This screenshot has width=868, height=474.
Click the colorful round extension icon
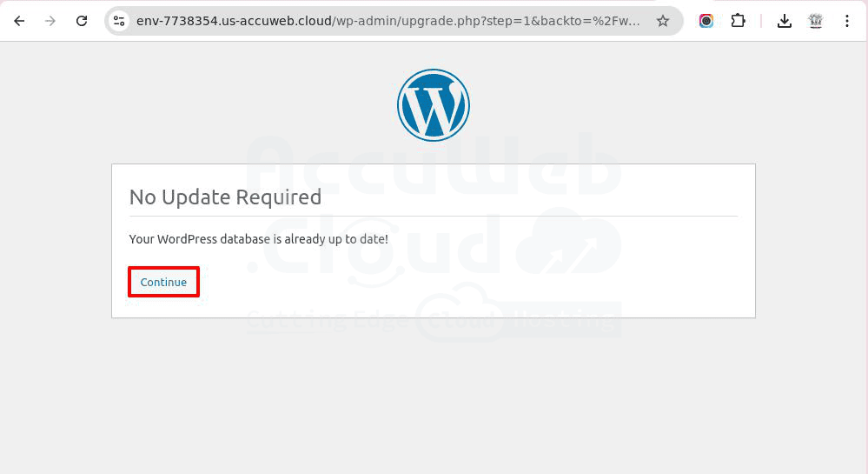[706, 21]
